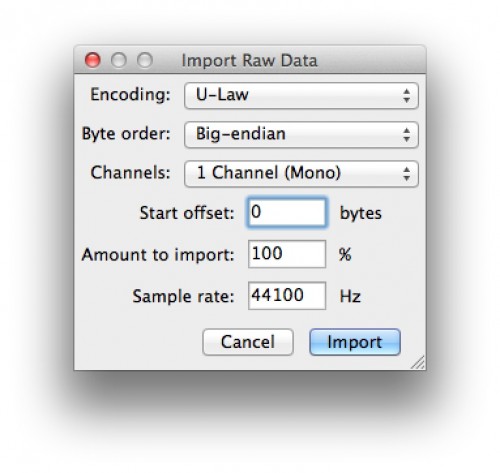The width and height of the screenshot is (500, 473).
Task: Click the window resize grip corner
Action: 418,362
